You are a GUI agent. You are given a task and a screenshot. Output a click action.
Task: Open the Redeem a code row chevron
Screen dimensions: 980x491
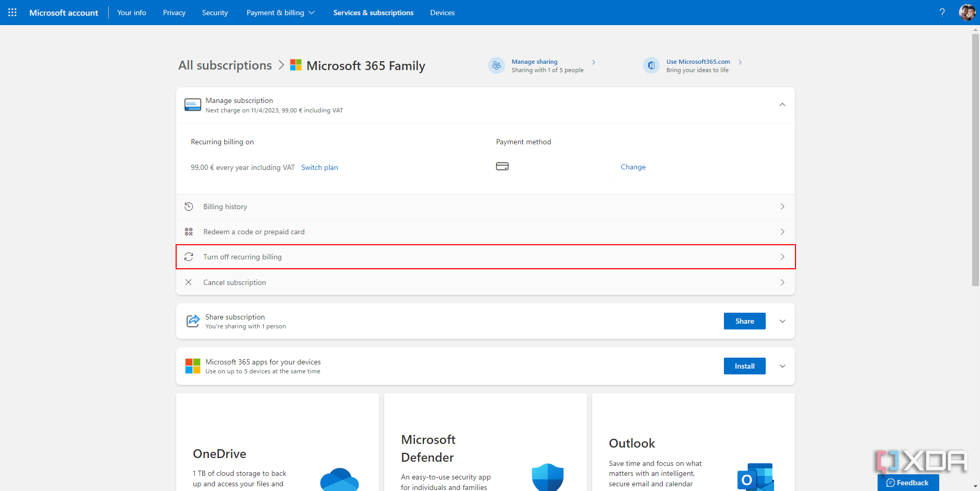[x=782, y=232]
